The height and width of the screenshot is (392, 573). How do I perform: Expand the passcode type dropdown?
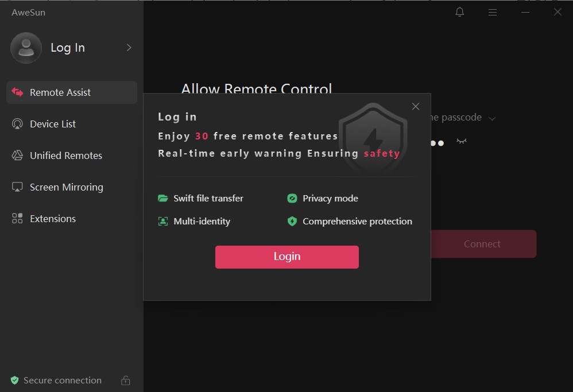pyautogui.click(x=492, y=118)
